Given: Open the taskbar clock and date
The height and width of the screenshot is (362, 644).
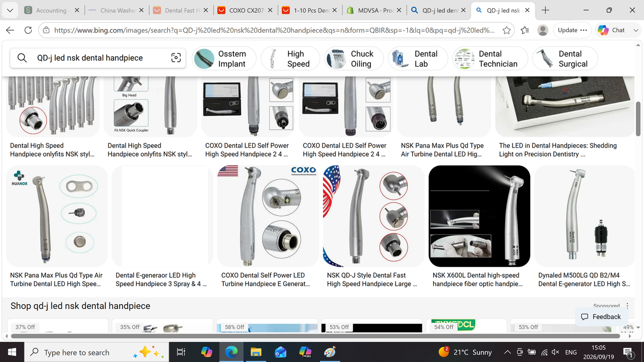Looking at the screenshot, I should click(x=598, y=352).
